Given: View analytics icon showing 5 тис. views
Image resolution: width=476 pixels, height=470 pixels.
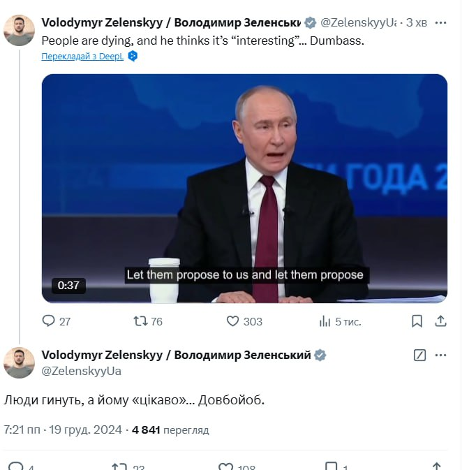Looking at the screenshot, I should pyautogui.click(x=325, y=321).
